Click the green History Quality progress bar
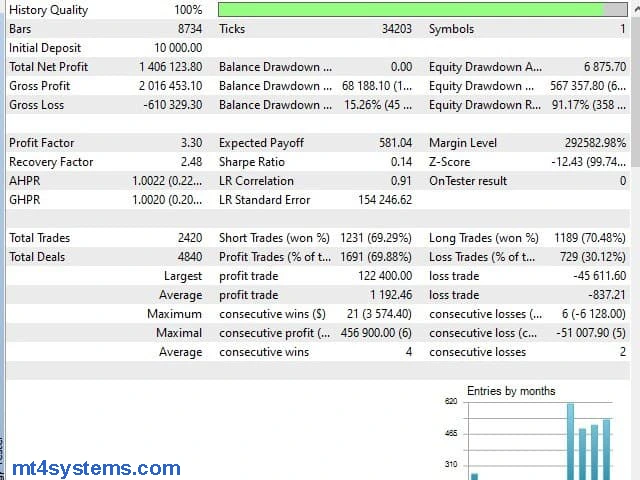 click(x=410, y=10)
